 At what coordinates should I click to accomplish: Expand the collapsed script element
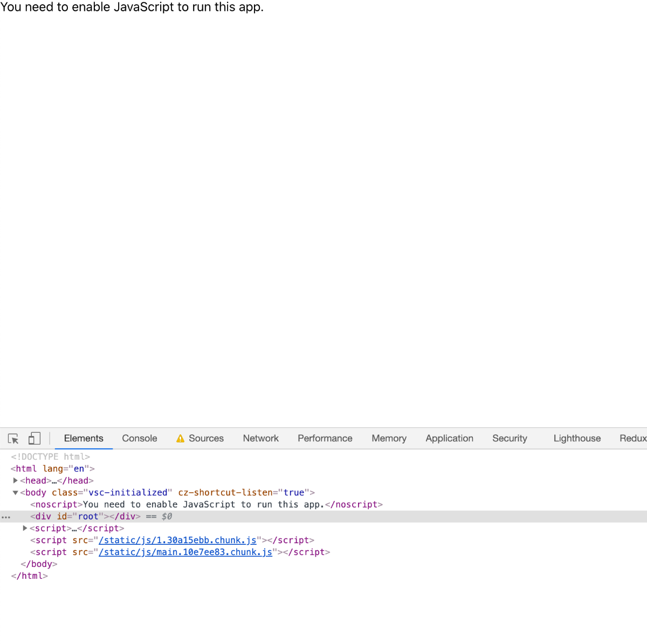pyautogui.click(x=25, y=528)
